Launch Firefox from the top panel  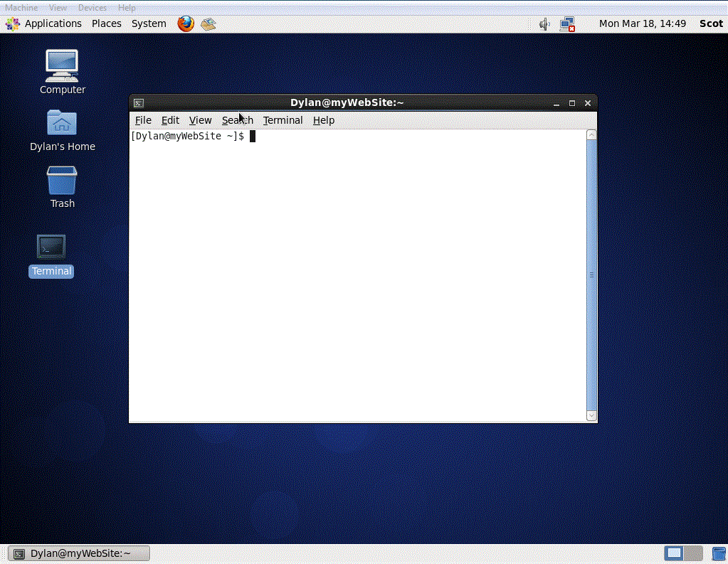(x=185, y=23)
